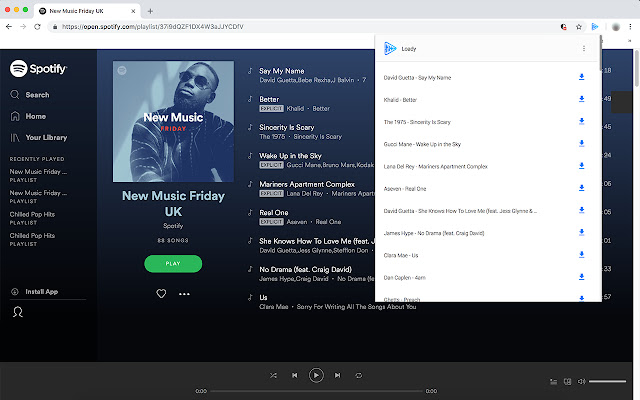This screenshot has width=640, height=400.
Task: Open the play queue icon
Action: [x=553, y=382]
